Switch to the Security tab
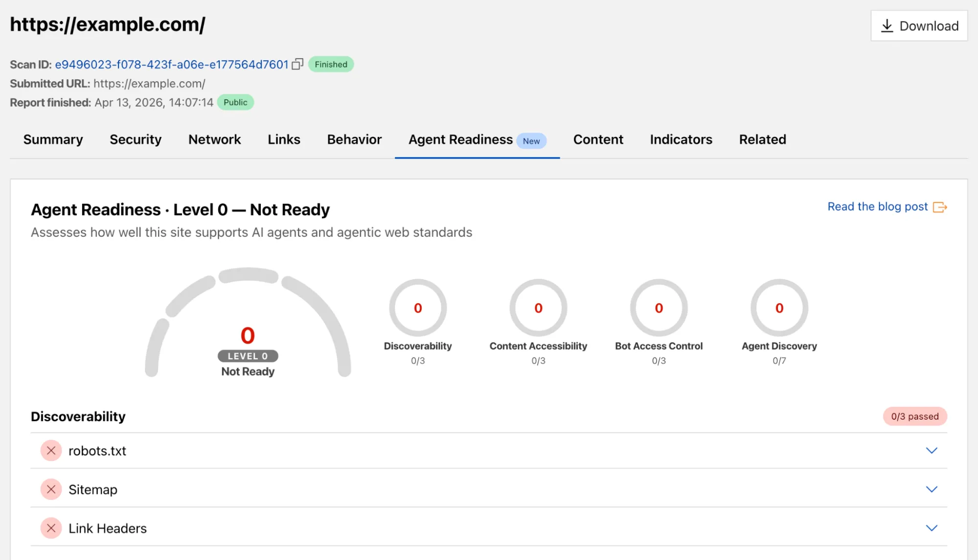The width and height of the screenshot is (978, 560). [136, 139]
